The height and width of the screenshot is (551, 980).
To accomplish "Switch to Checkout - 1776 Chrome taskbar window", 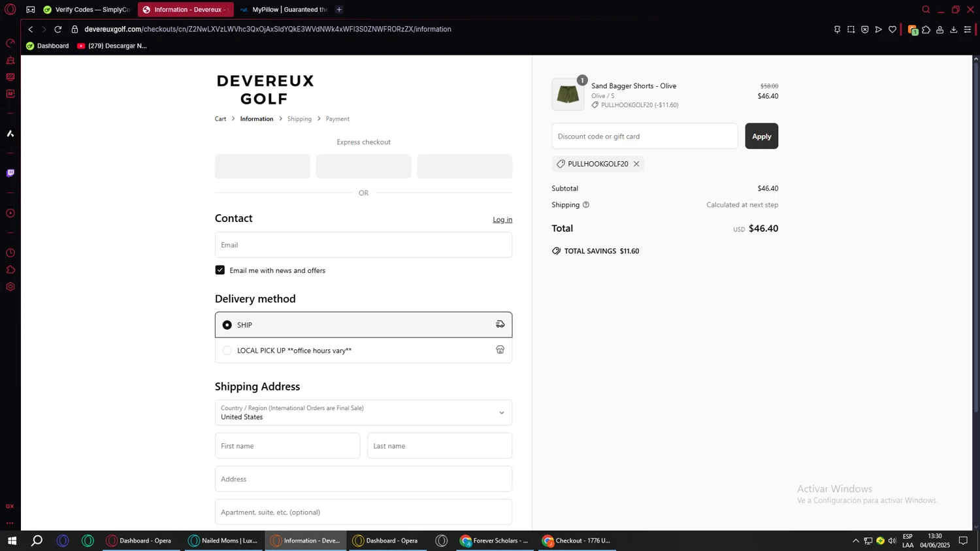I will pyautogui.click(x=577, y=541).
